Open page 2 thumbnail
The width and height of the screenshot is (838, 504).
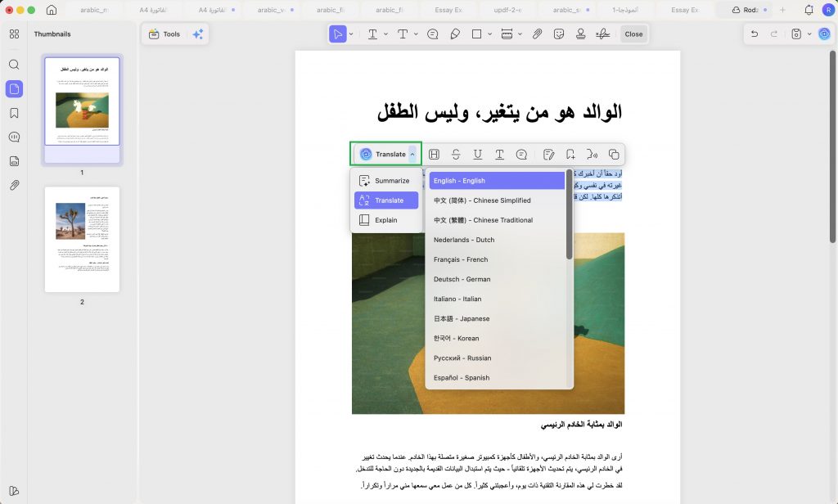coord(82,240)
